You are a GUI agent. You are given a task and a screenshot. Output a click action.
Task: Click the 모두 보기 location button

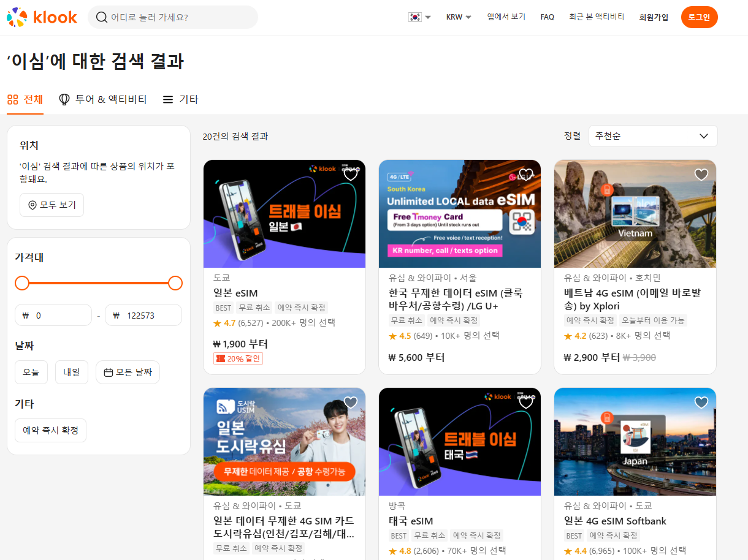(52, 205)
